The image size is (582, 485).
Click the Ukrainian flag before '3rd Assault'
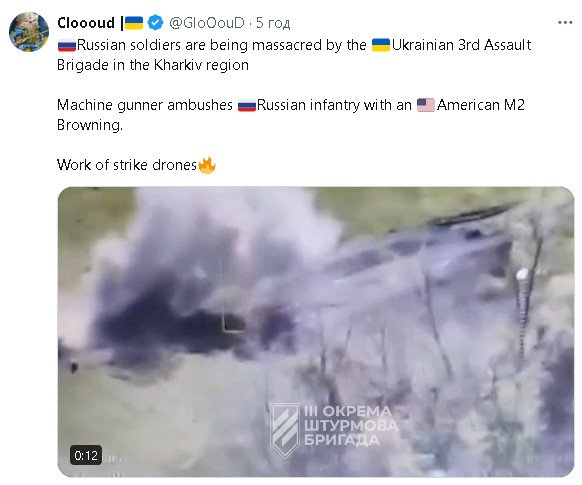[x=381, y=45]
